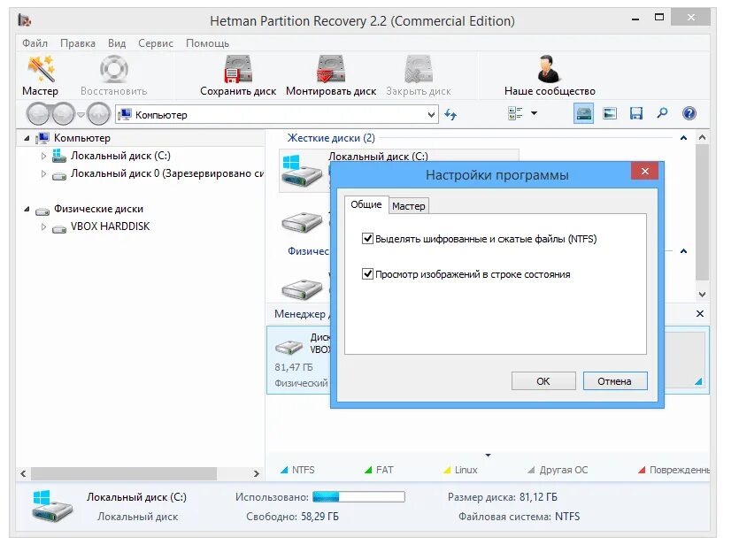Click scroll left arrow in tree pane
Viewport: 739px width, 560px height.
(24, 473)
